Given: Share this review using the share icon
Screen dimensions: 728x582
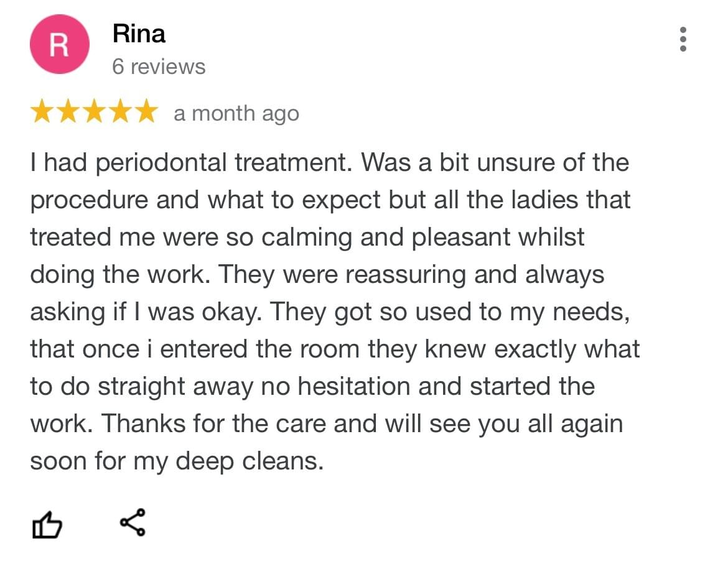Looking at the screenshot, I should tap(133, 522).
